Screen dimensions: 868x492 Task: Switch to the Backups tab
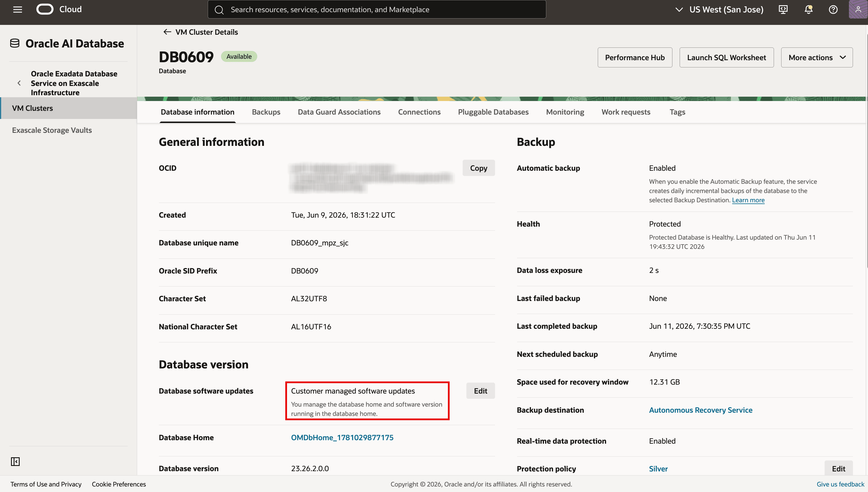(x=266, y=112)
